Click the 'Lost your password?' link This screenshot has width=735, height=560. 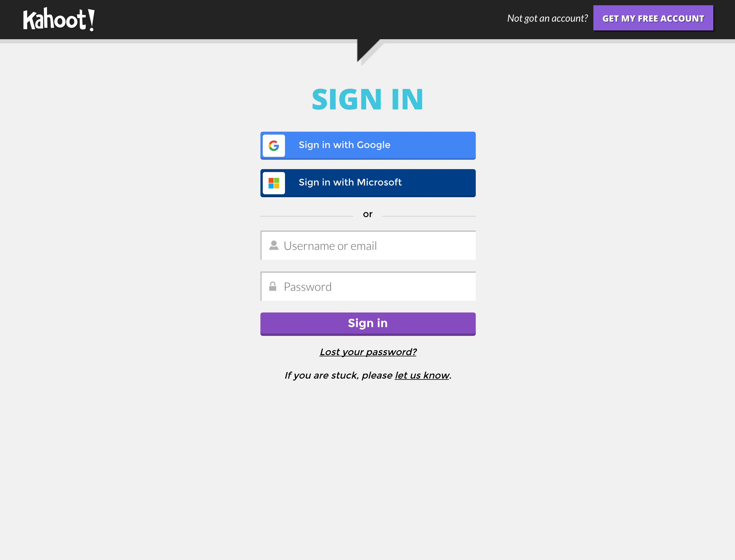coord(367,352)
